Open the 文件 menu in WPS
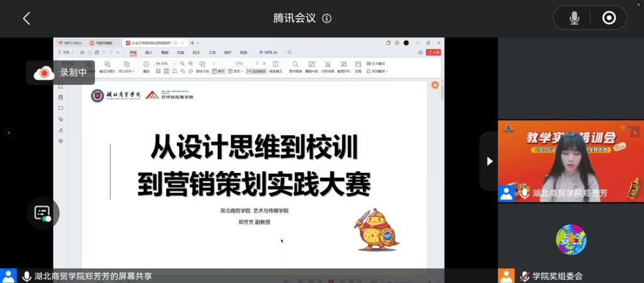Viewport: 644px width, 283px height. 66,53
